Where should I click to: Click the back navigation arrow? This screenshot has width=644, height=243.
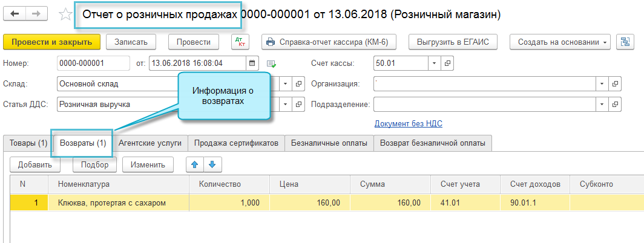[15, 14]
